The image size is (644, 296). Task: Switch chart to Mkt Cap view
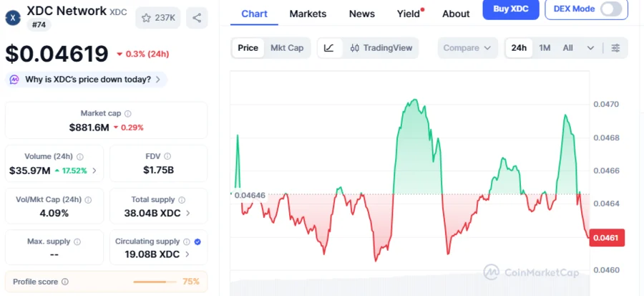[286, 48]
